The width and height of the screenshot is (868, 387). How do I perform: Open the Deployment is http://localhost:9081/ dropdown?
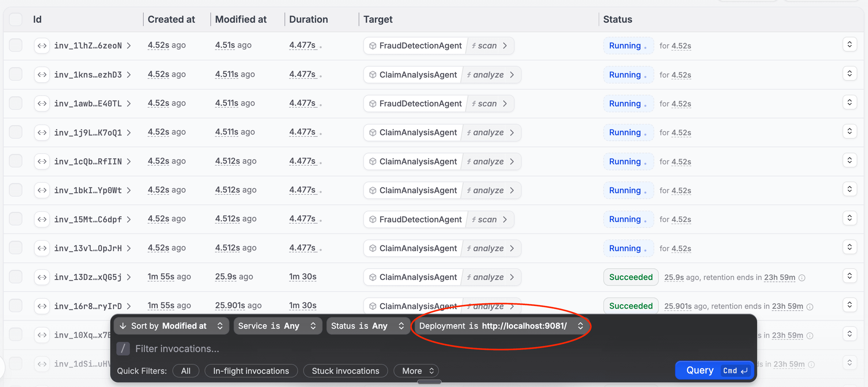(x=501, y=326)
